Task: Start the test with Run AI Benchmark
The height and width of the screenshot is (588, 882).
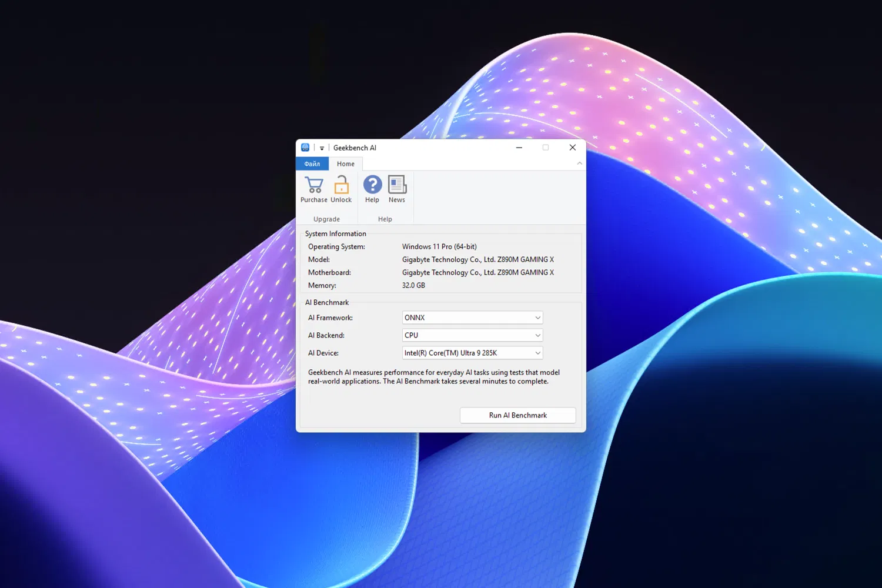Action: (517, 415)
